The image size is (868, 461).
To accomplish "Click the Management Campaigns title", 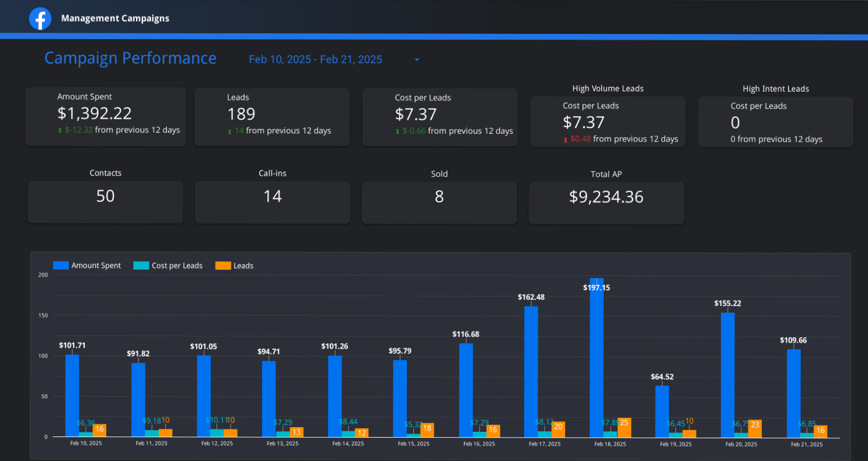I will coord(115,18).
